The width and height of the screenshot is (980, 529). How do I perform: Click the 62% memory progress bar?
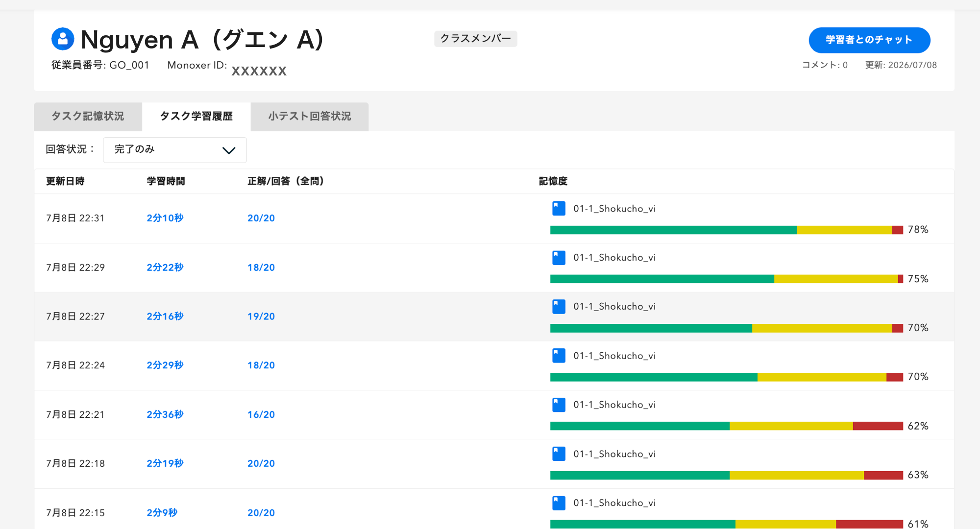click(x=727, y=426)
